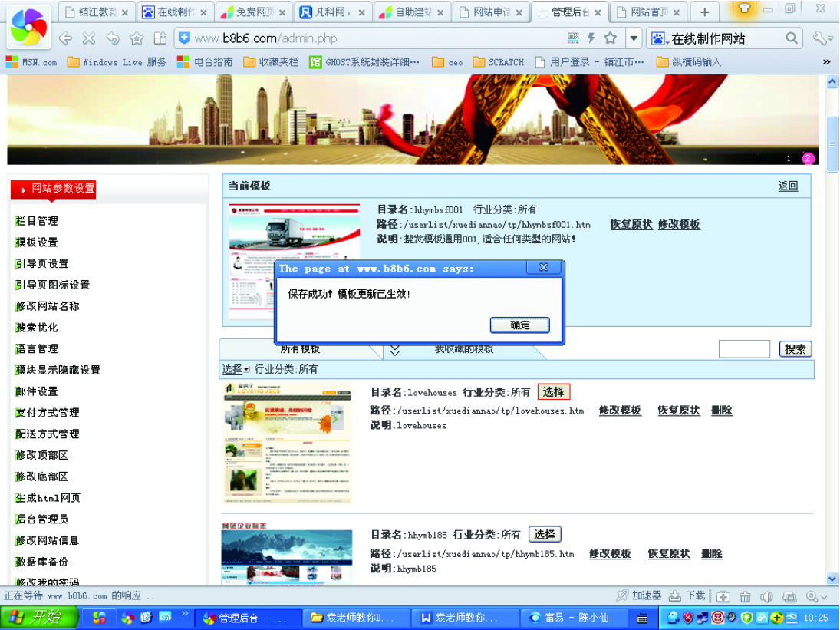Switch to the 镇江教育 browser tab
Image resolution: width=840 pixels, height=630 pixels.
click(x=97, y=12)
